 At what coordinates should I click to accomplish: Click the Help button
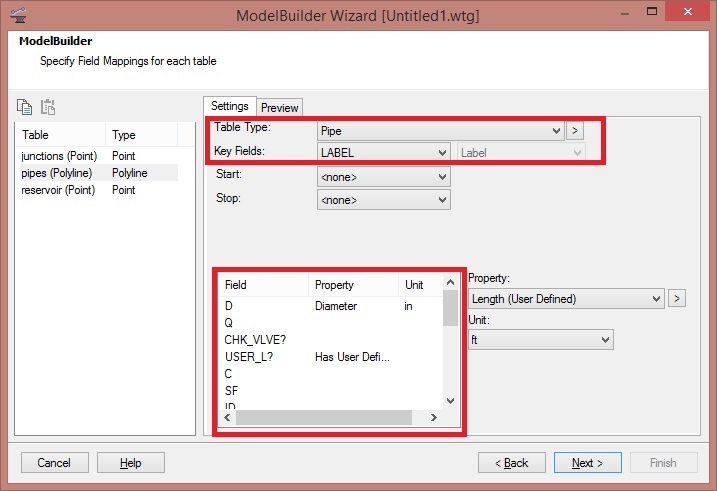(131, 463)
